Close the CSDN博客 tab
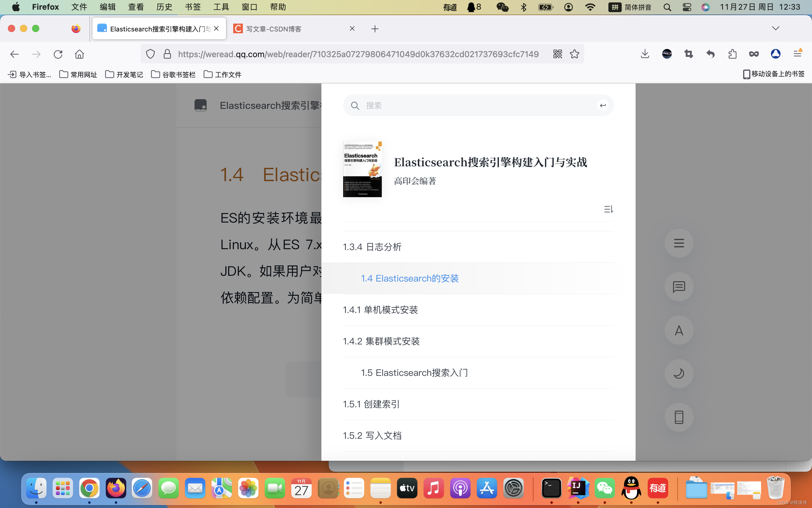Viewport: 812px width, 508px height. (352, 28)
